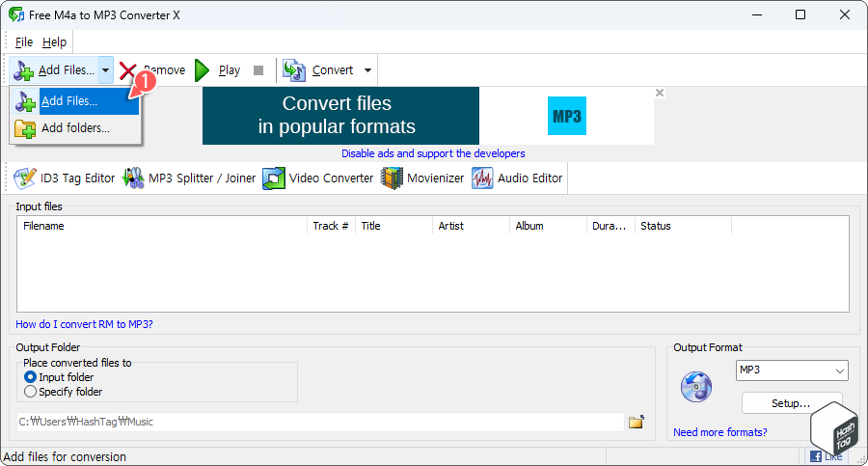The image size is (868, 466).
Task: Close the converter window
Action: click(x=845, y=15)
